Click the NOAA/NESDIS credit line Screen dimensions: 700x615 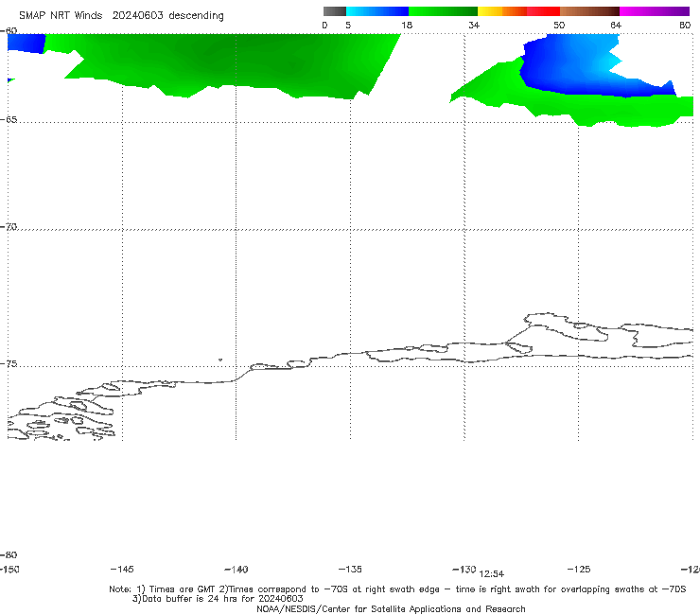tap(391, 608)
